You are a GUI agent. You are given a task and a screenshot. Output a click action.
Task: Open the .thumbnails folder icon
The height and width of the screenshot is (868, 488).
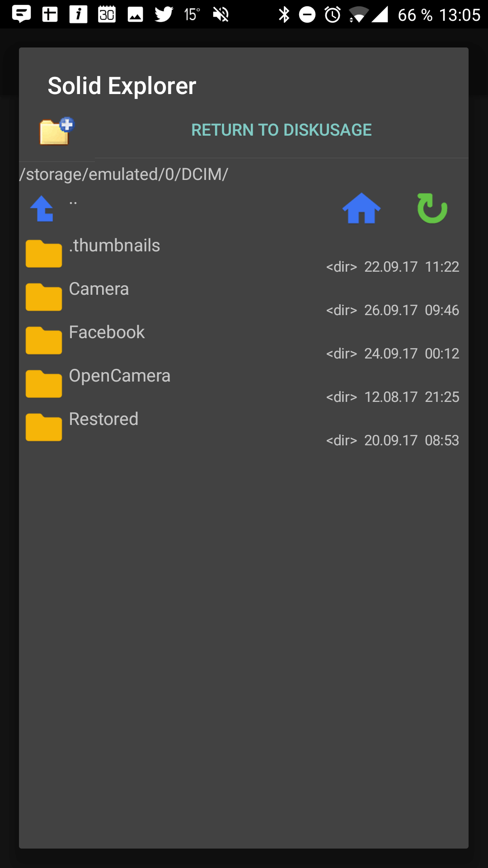coord(44,254)
